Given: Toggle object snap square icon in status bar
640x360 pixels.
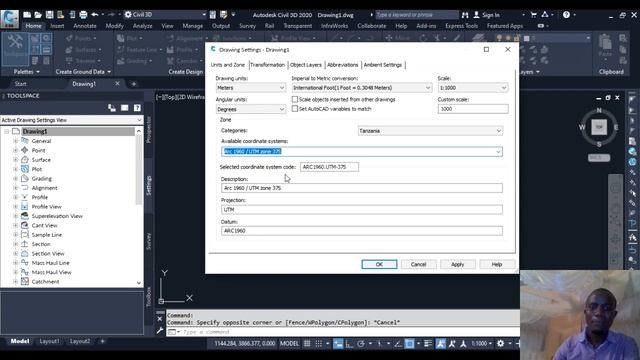Looking at the screenshot, I should coord(409,344).
